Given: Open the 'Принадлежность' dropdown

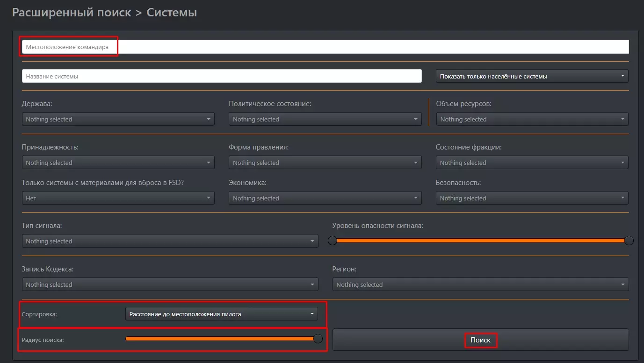Looking at the screenshot, I should click(118, 163).
